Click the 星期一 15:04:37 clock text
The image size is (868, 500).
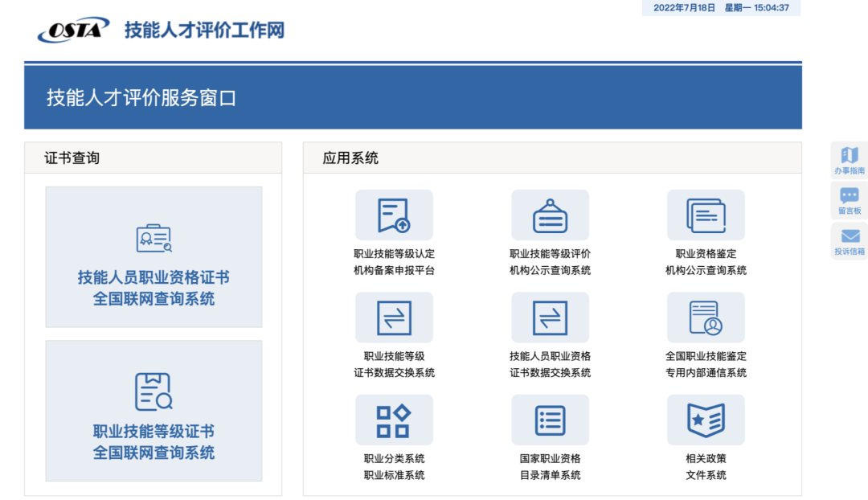pyautogui.click(x=757, y=8)
